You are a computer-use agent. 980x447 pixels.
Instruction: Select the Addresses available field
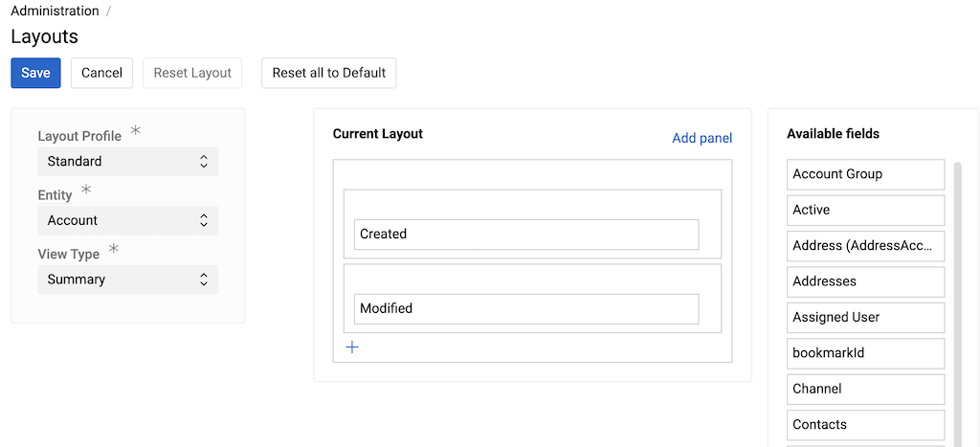(865, 282)
